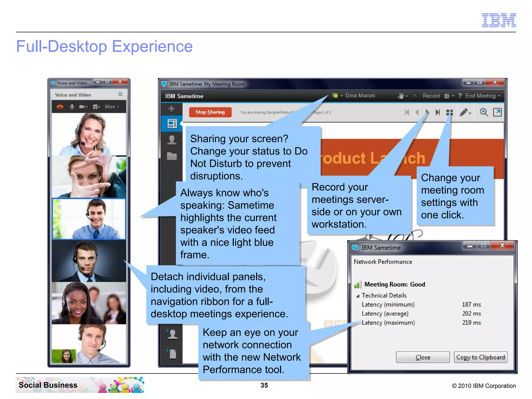Mute the microphone in Voice and Video
This screenshot has height=399, width=532.
(x=72, y=107)
